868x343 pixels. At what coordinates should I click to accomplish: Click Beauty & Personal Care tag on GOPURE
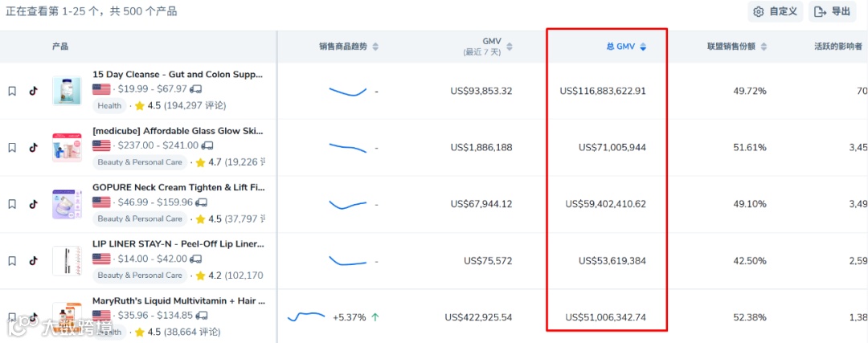point(140,218)
